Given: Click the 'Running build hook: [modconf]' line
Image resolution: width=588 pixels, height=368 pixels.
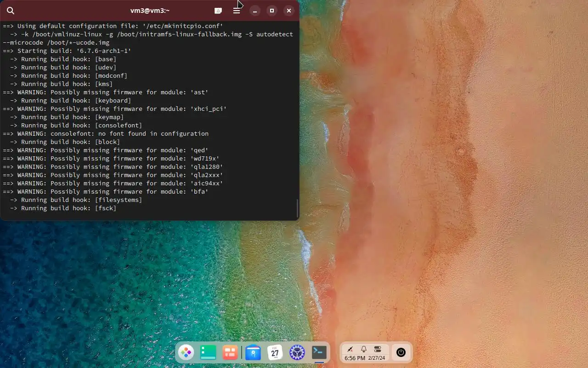Looking at the screenshot, I should coord(69,76).
